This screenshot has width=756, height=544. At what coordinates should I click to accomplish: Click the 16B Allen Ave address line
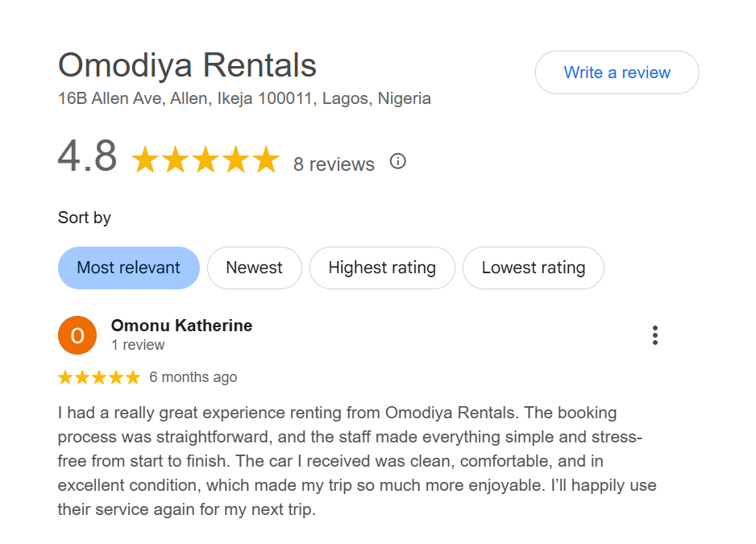[x=244, y=99]
